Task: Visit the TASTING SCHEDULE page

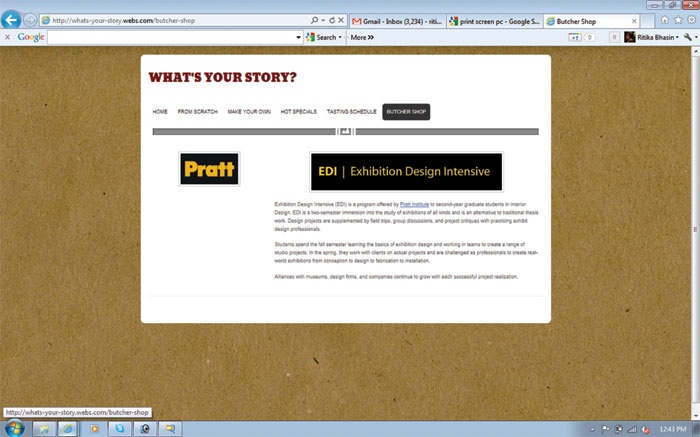Action: point(352,112)
